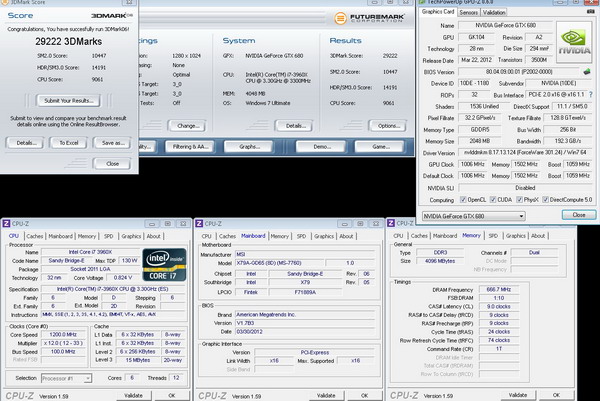Click the Z icon of the CPU-Z Mainboard window
600x401 pixels.
click(199, 223)
